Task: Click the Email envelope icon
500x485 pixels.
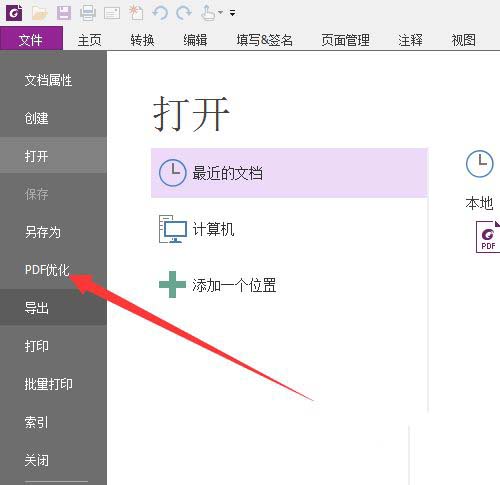Action: point(112,13)
